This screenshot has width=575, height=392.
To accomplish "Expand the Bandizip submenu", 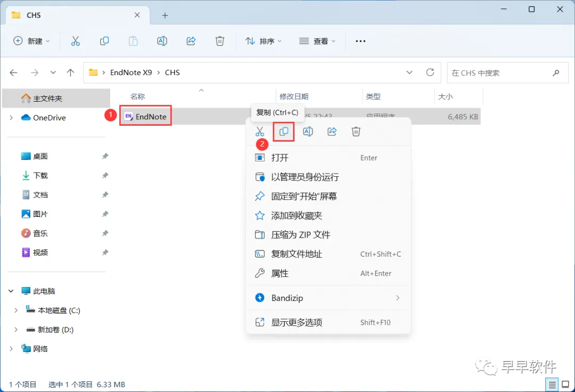I will pyautogui.click(x=398, y=298).
